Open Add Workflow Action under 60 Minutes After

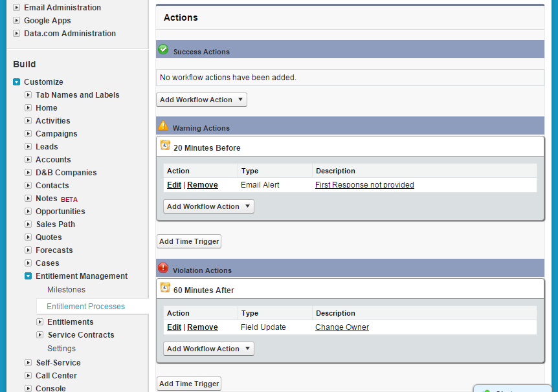[x=208, y=349]
